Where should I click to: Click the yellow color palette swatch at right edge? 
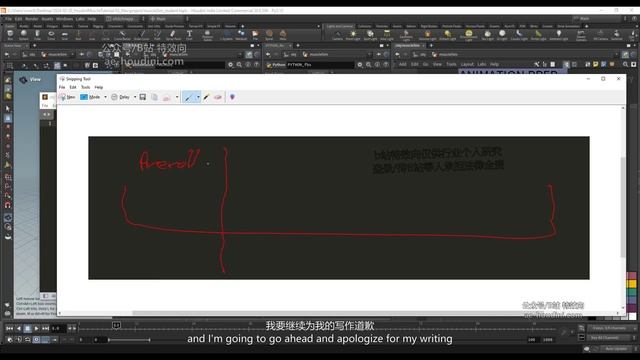631,284
